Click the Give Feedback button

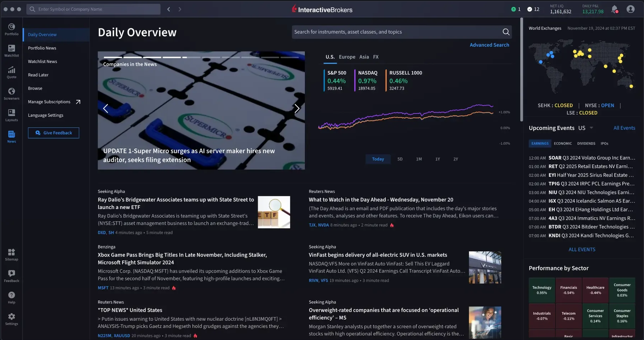[54, 133]
